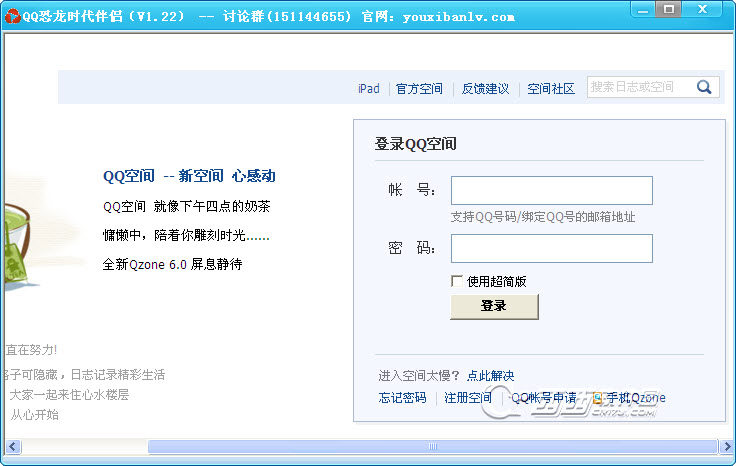Close the QQ恐龙时代伴侣 window

702,9
